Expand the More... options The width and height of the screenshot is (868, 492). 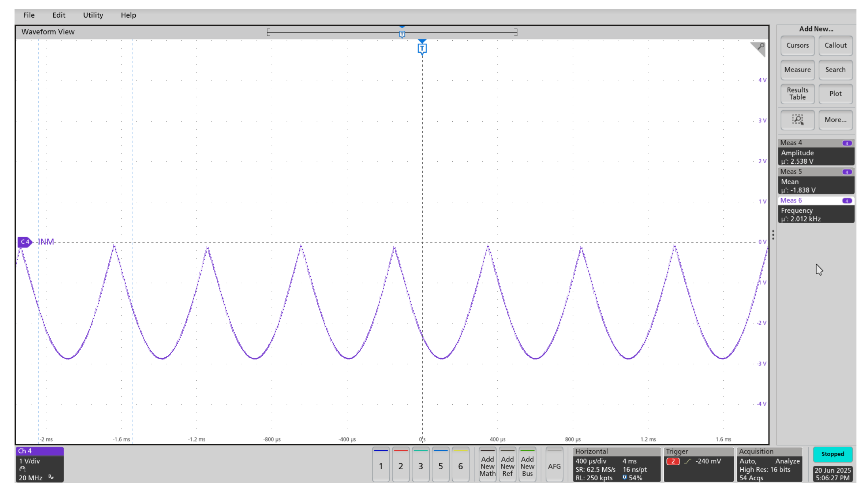coord(835,120)
